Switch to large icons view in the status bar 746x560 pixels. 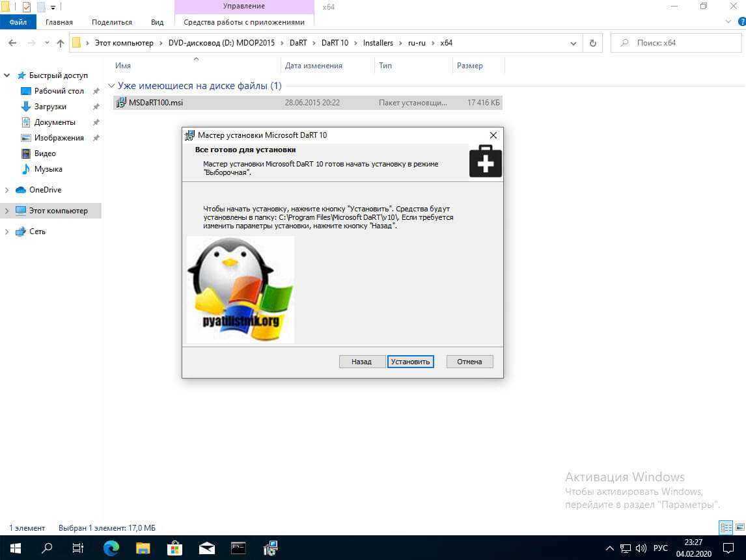point(739,527)
